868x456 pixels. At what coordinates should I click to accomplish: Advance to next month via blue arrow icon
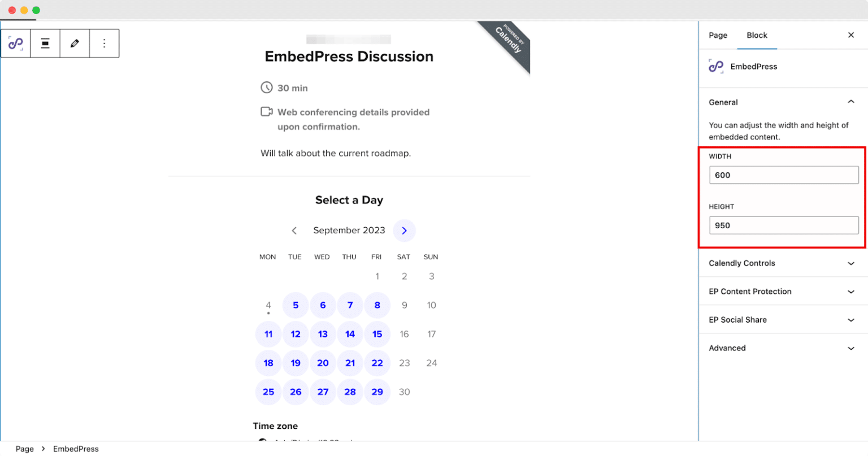pos(404,230)
